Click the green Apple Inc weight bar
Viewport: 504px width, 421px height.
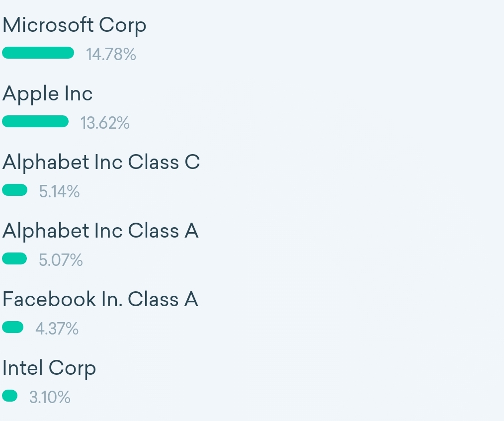[x=35, y=121]
